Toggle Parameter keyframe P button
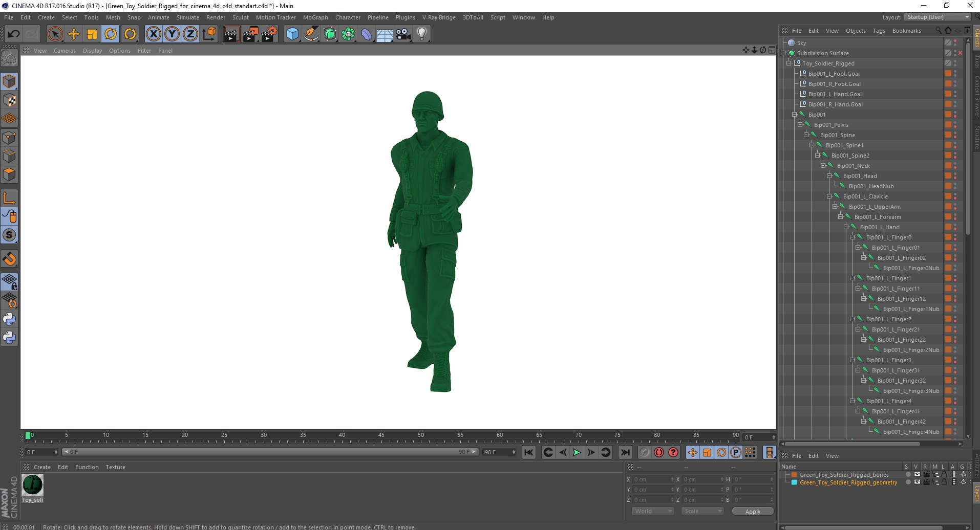980x530 pixels. pos(736,452)
